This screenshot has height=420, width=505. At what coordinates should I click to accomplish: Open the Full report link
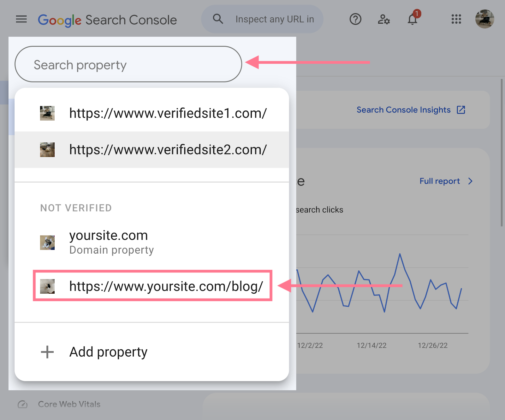point(440,181)
